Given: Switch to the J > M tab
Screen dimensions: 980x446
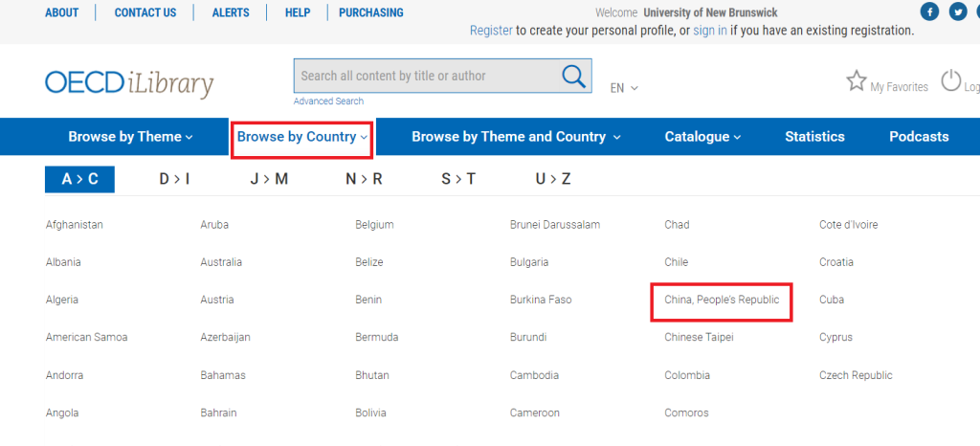Looking at the screenshot, I should [x=269, y=179].
